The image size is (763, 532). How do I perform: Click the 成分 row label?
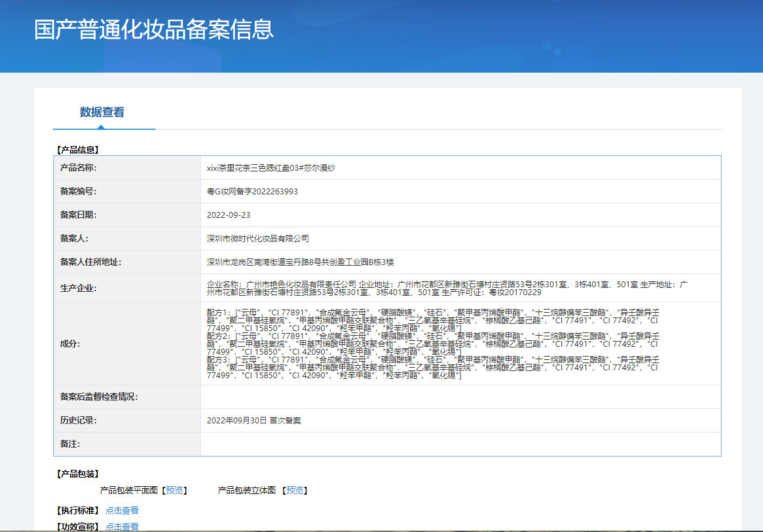click(x=69, y=344)
